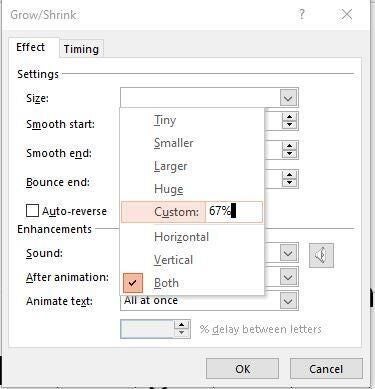375x389 pixels.
Task: Click the Custom percentage input field
Action: click(234, 212)
